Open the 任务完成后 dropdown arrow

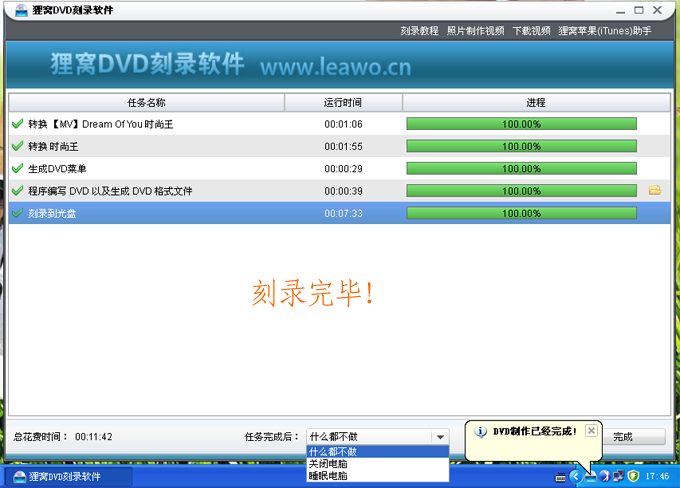(x=440, y=437)
